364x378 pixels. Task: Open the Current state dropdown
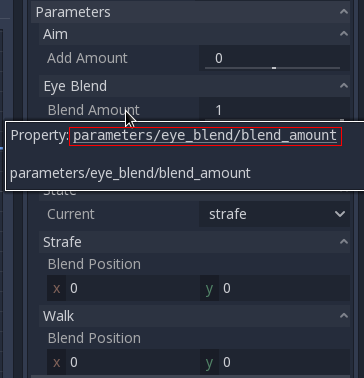[x=275, y=214]
